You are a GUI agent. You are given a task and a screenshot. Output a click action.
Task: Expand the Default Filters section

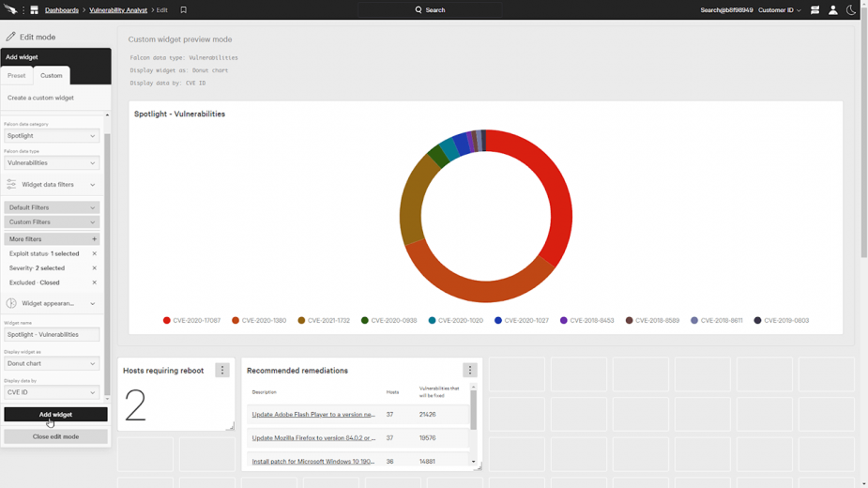pos(52,207)
